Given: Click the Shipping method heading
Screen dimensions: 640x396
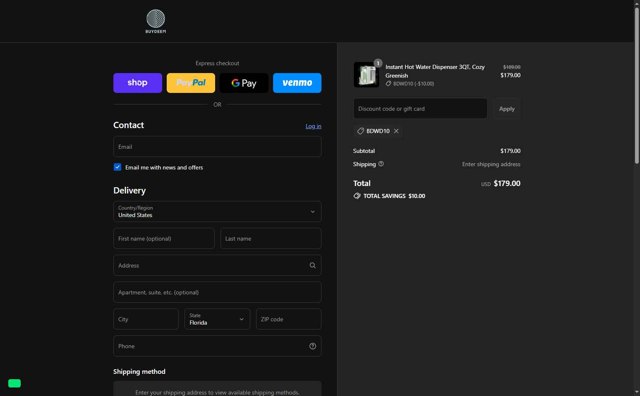Looking at the screenshot, I should [139, 372].
